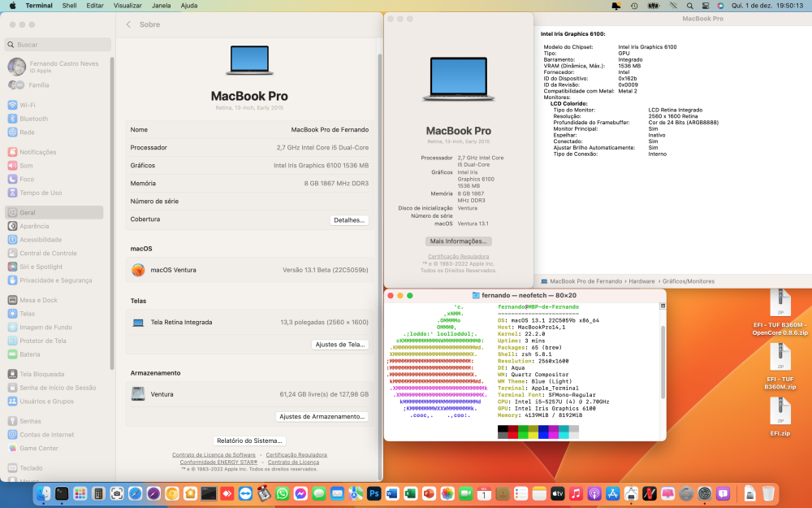The height and width of the screenshot is (508, 812).
Task: Click the Ventura storage row
Action: 249,394
